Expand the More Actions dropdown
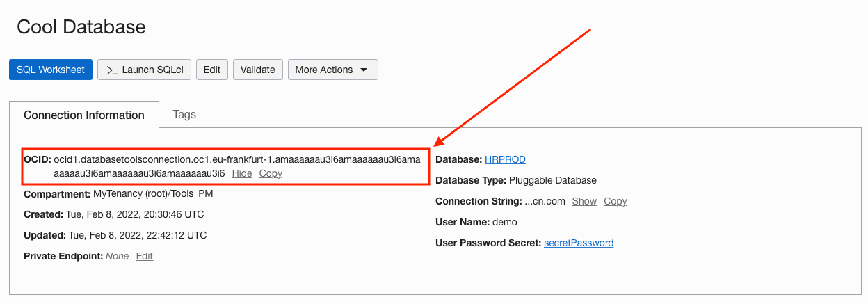 point(333,70)
